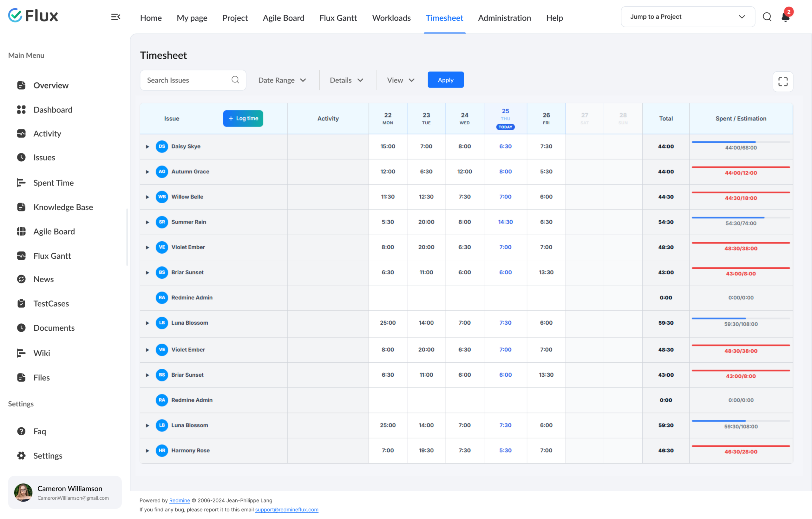
Task: Click Summer Rain Thursday value 14:30
Action: pos(505,222)
